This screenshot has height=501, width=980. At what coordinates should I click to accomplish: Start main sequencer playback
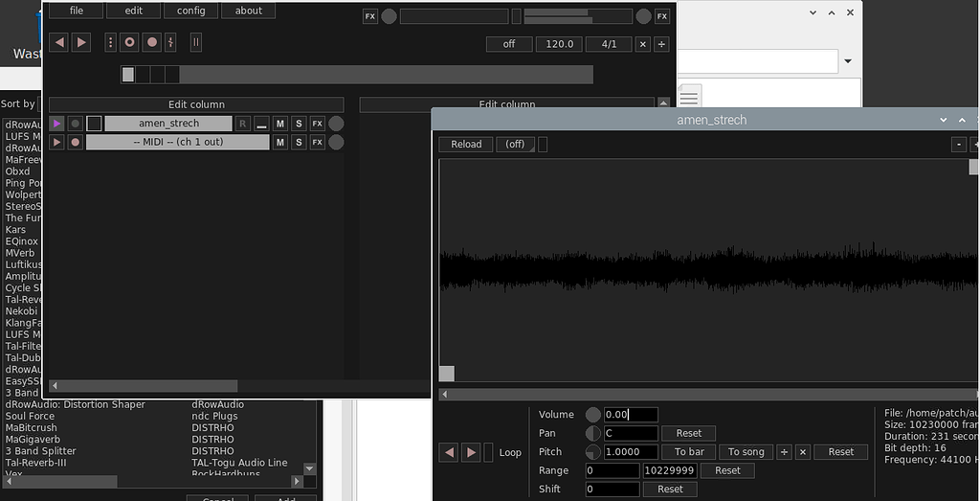80,42
